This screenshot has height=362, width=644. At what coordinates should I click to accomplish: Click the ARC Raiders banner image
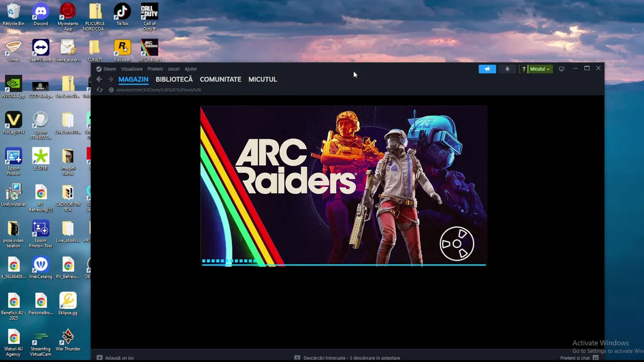pyautogui.click(x=344, y=186)
